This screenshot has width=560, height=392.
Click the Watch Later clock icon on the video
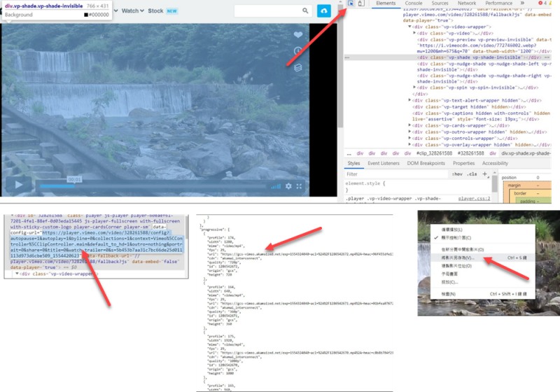[x=298, y=50]
